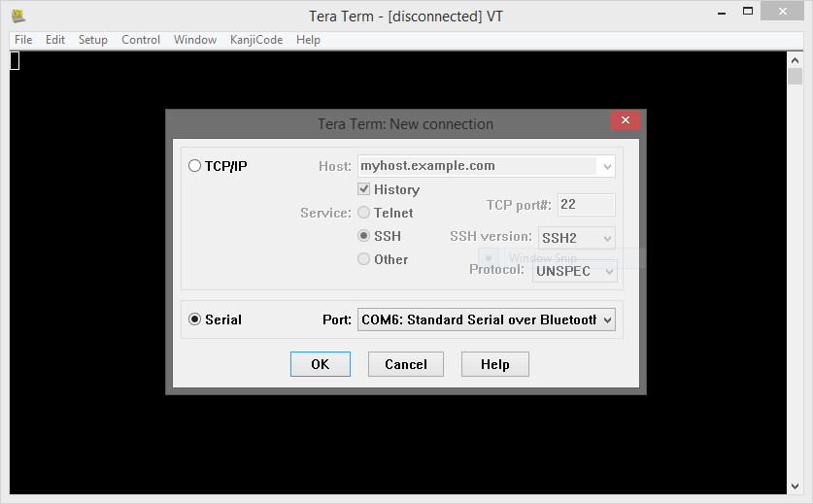813x504 pixels.
Task: Maximize the Tera Term window
Action: click(748, 12)
